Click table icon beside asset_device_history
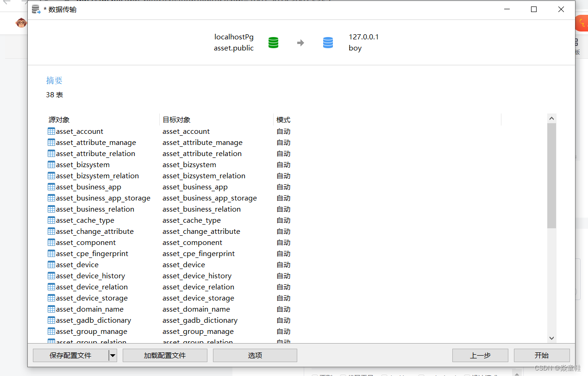This screenshot has height=376, width=588. [x=51, y=276]
